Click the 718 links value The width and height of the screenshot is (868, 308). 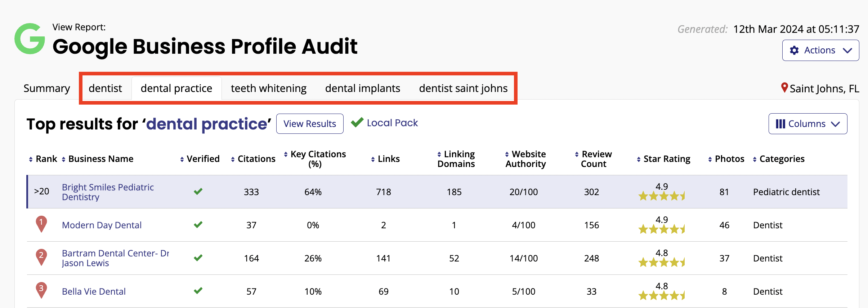click(384, 192)
